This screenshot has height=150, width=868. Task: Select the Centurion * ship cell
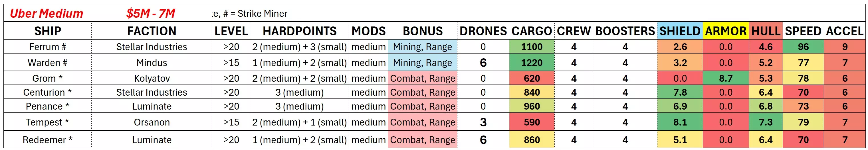coord(48,92)
